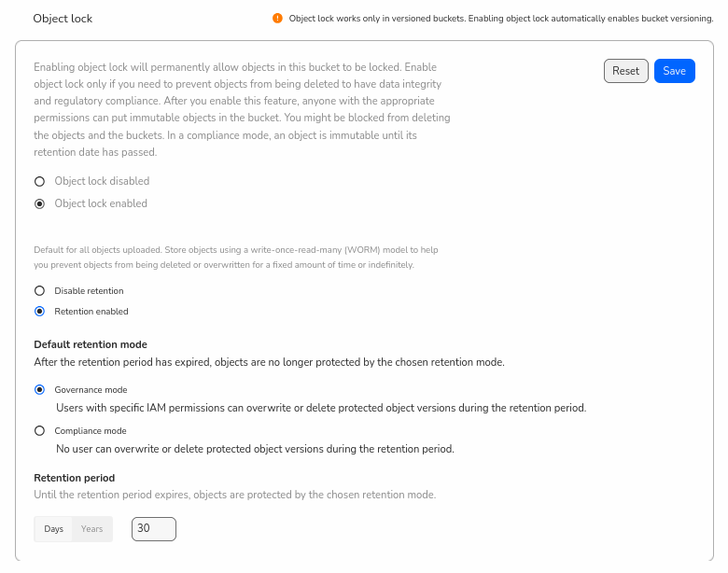
Task: Click the 'Retention period' heading
Action: [x=74, y=478]
